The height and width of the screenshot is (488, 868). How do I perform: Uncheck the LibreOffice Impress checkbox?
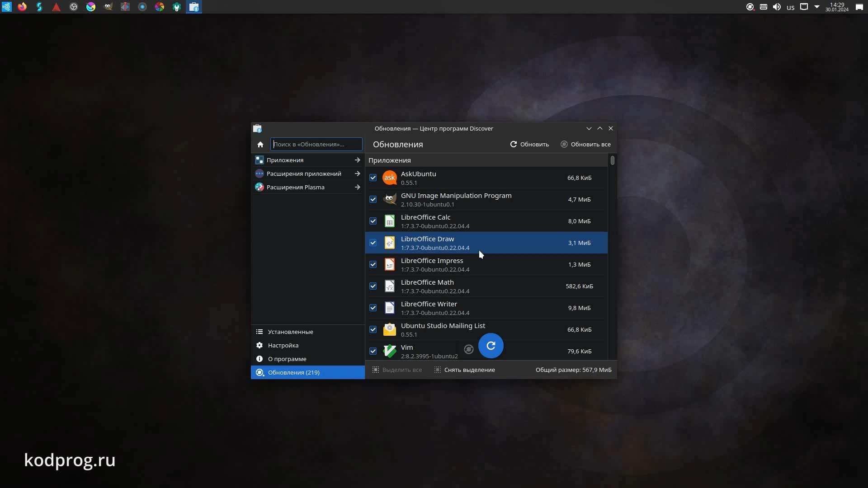(373, 264)
